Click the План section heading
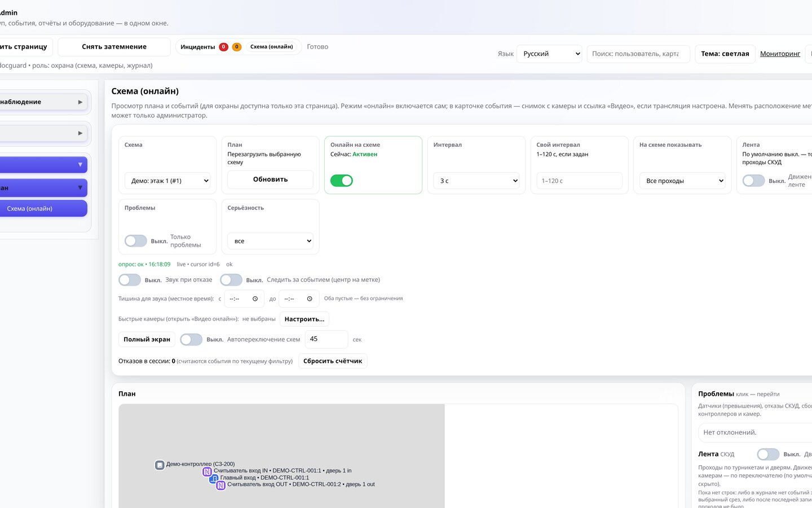The width and height of the screenshot is (812, 508). 127,394
